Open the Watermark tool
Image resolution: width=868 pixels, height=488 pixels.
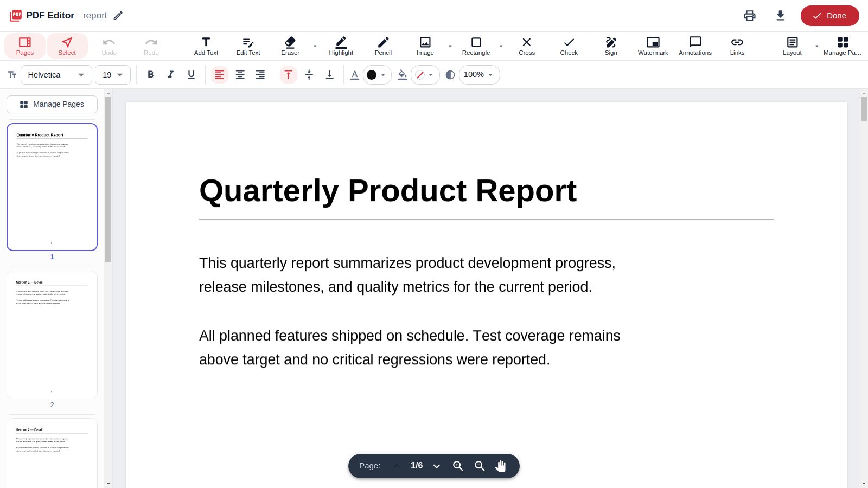653,46
